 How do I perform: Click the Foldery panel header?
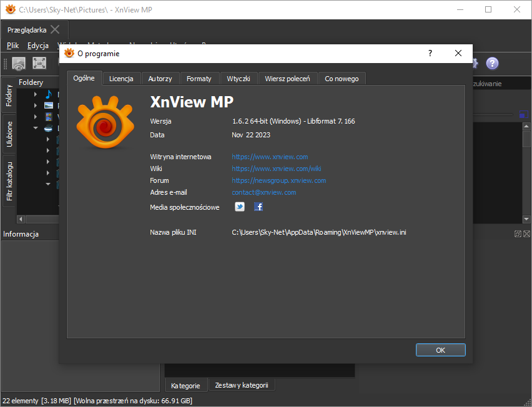coord(31,82)
